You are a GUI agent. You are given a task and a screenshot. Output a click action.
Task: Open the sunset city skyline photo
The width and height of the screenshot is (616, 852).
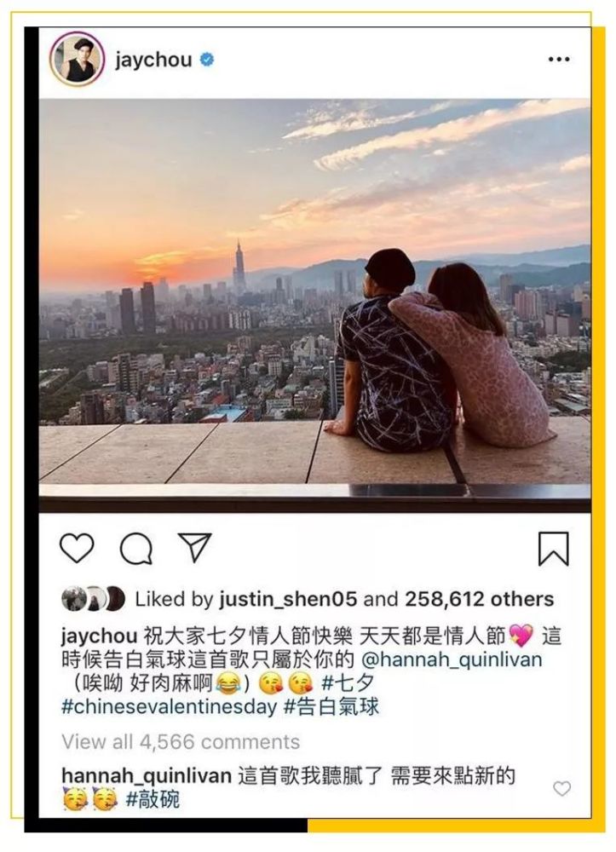314,305
